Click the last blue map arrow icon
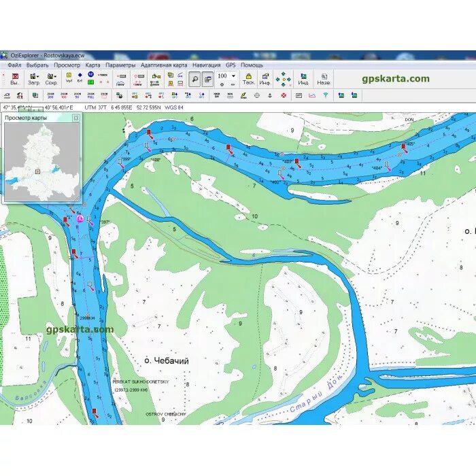The width and height of the screenshot is (476, 476). 354,95
